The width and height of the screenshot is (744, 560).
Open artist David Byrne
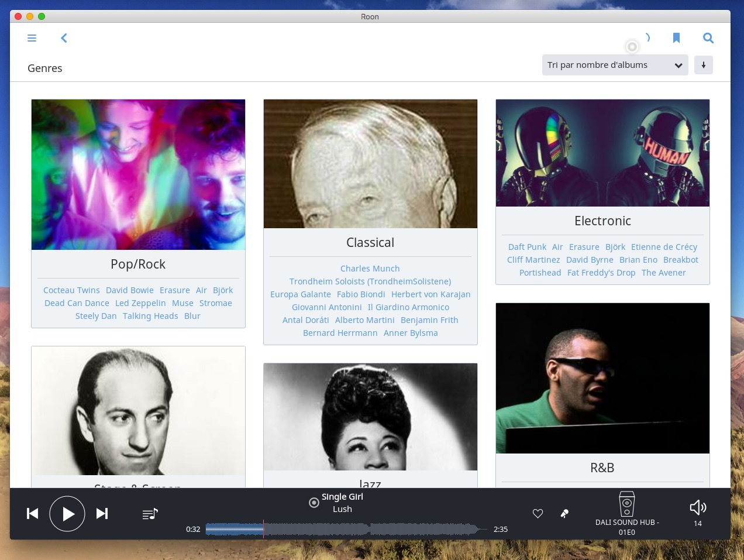[590, 260]
